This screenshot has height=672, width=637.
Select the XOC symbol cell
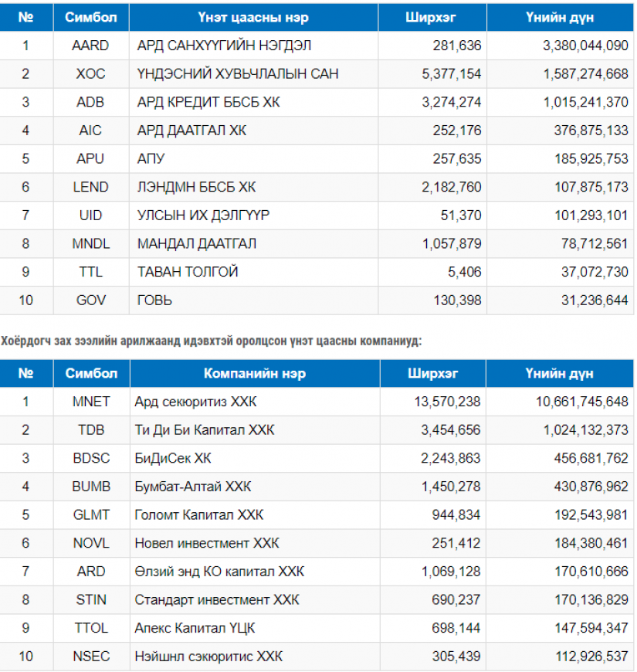pos(90,73)
